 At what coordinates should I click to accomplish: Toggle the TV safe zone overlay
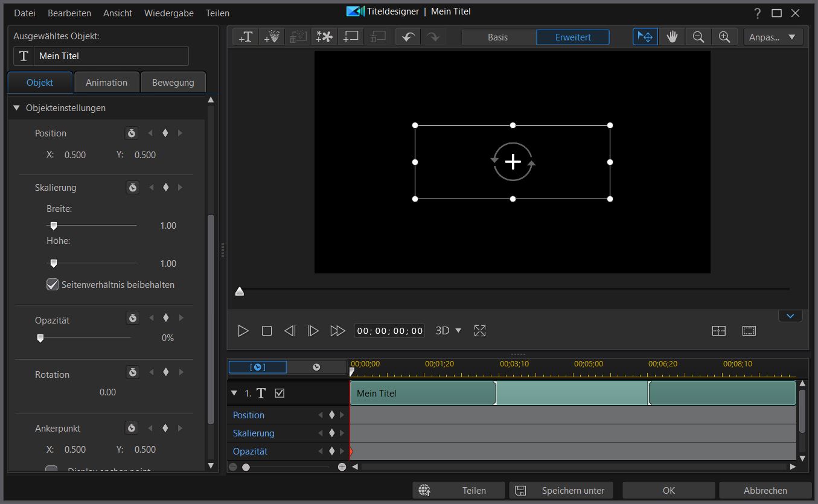[749, 330]
